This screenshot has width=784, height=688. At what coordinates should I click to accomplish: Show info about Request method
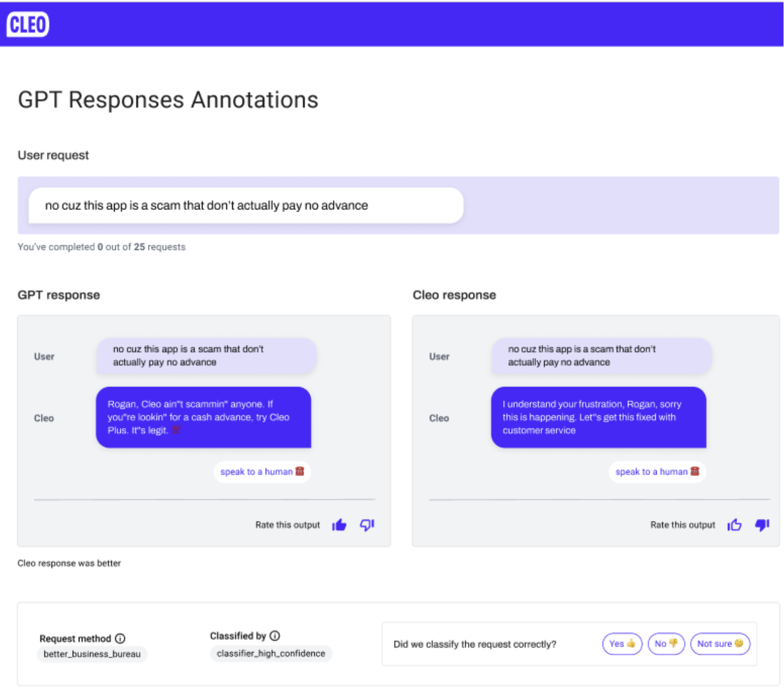[120, 638]
